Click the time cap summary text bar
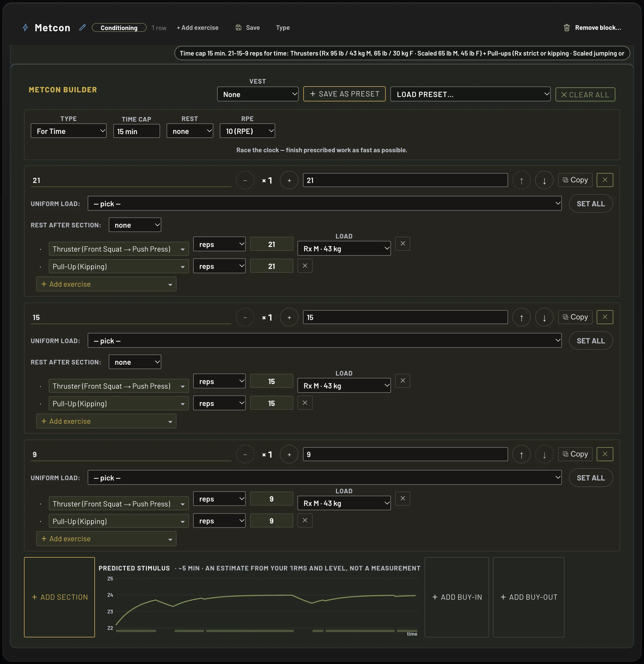644x664 pixels. [402, 53]
